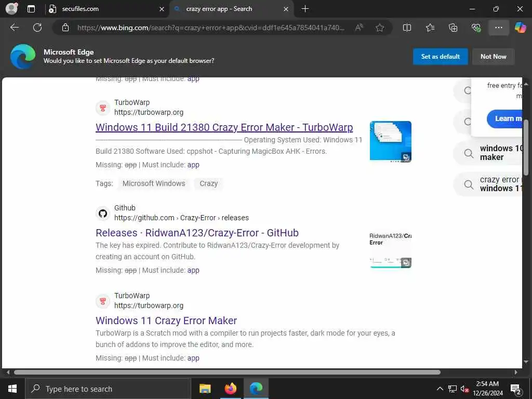The width and height of the screenshot is (532, 399).
Task: Click the scroll down arrow
Action: 526,362
